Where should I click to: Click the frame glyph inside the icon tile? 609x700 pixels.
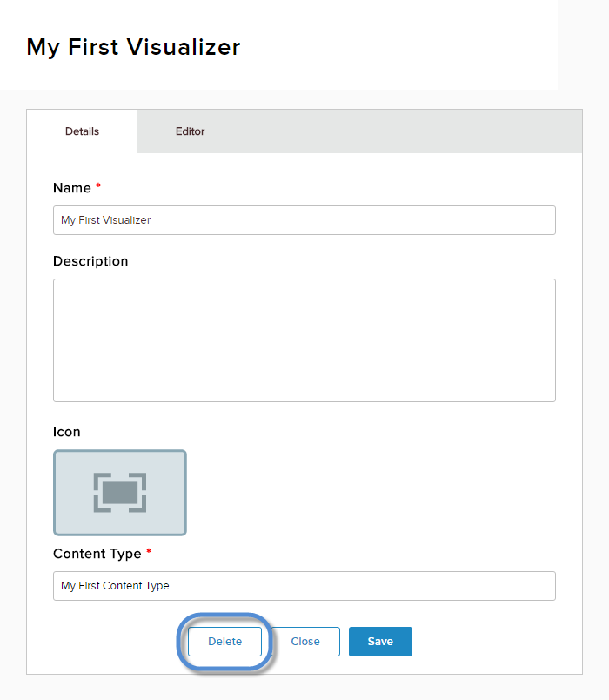coord(120,493)
